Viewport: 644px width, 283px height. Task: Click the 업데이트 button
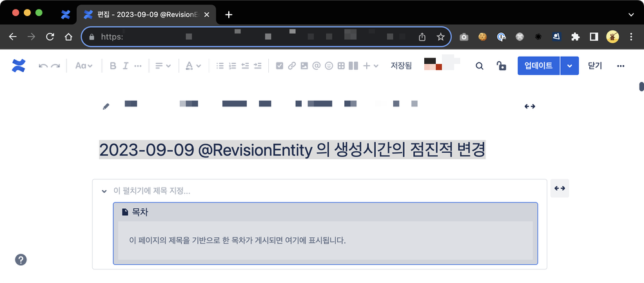(538, 66)
